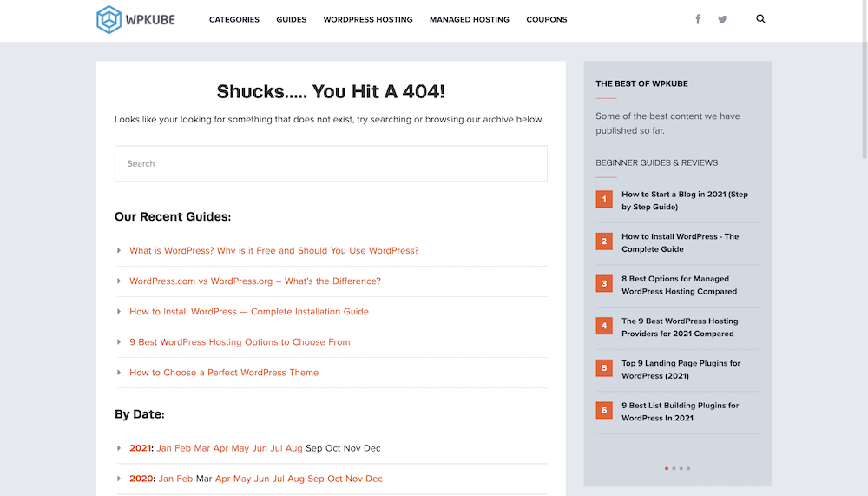Open '8 Best Options for Managed WordPress Hosting'

(x=680, y=285)
